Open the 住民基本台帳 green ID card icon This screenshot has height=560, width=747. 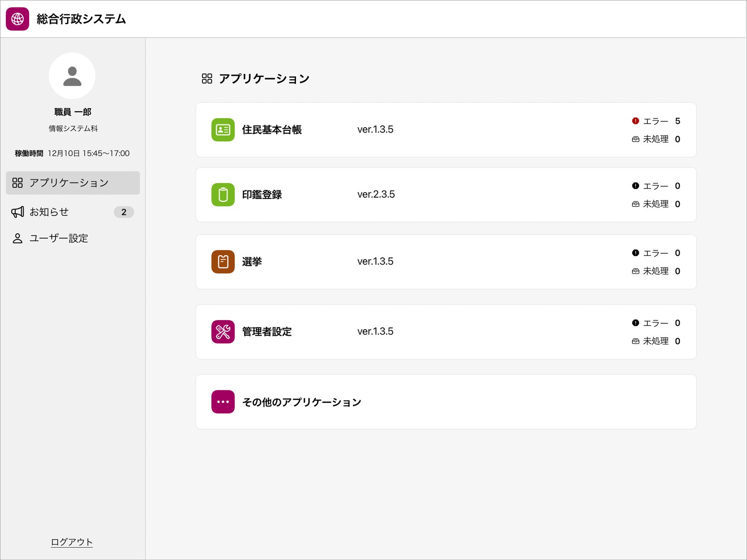pyautogui.click(x=223, y=130)
